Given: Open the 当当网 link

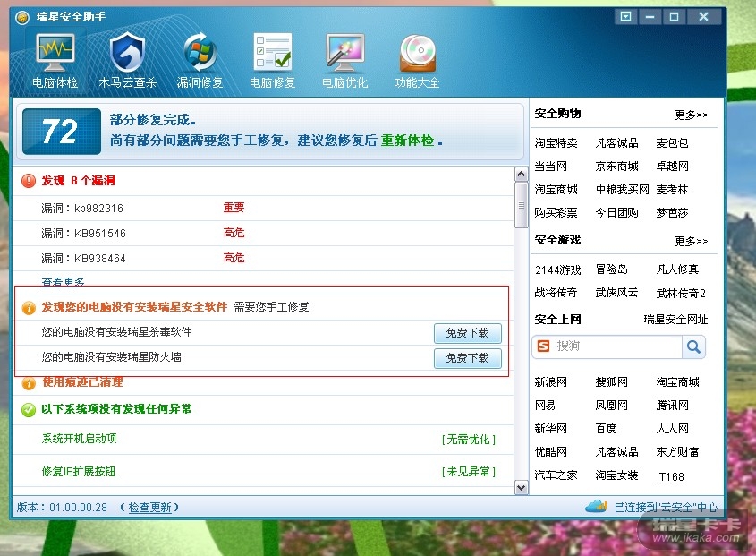Looking at the screenshot, I should (x=550, y=167).
